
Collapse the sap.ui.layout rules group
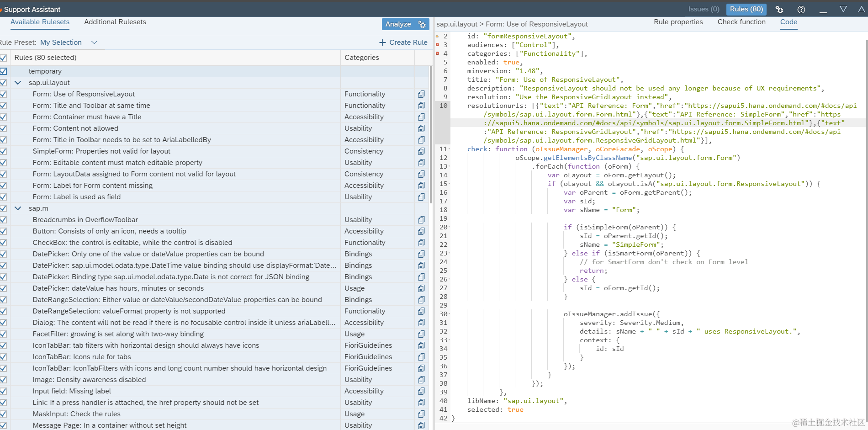coord(18,83)
